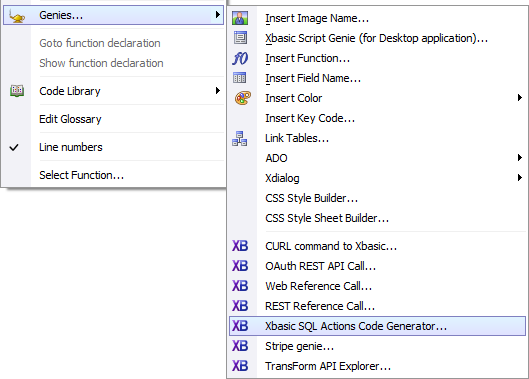Open Xbasic Script Genie for Desktop application
This screenshot has width=529, height=379.
(x=377, y=38)
